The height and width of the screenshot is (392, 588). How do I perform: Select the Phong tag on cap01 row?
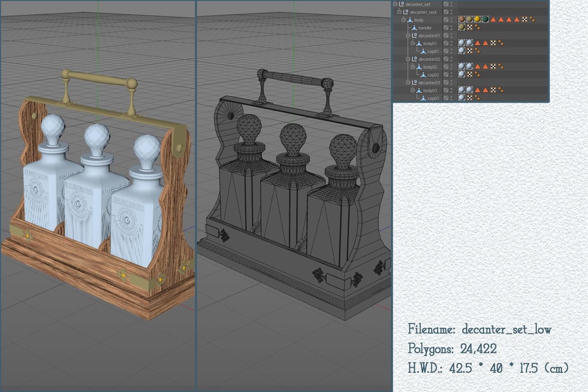(x=477, y=51)
